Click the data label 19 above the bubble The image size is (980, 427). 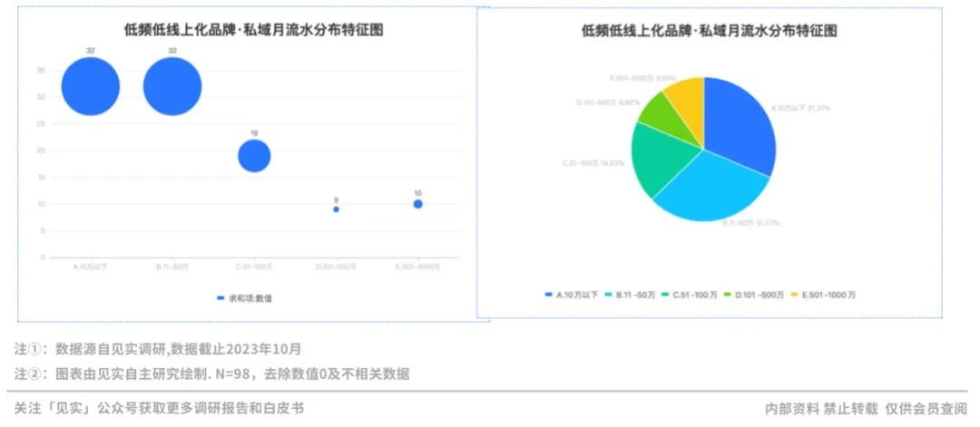click(254, 133)
